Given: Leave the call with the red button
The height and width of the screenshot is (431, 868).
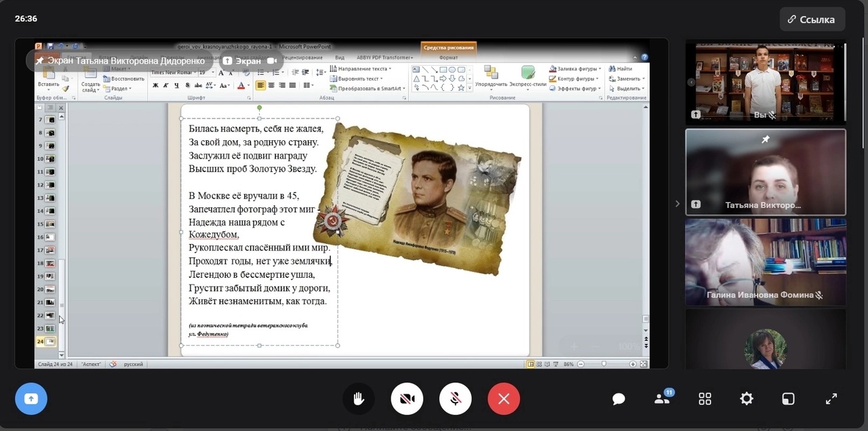Looking at the screenshot, I should [x=504, y=398].
